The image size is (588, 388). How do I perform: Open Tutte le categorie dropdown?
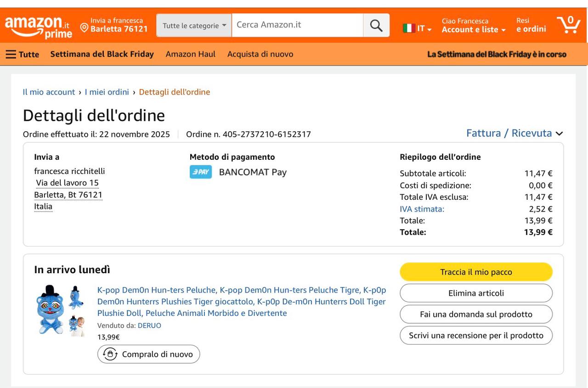pos(194,26)
